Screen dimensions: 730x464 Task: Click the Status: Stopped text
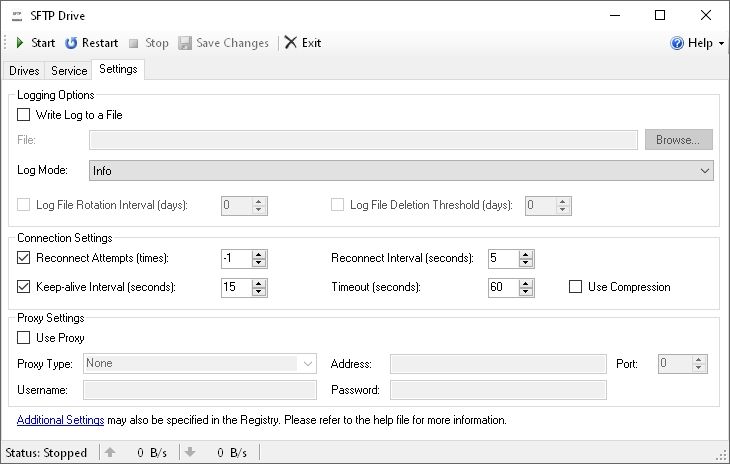[46, 452]
